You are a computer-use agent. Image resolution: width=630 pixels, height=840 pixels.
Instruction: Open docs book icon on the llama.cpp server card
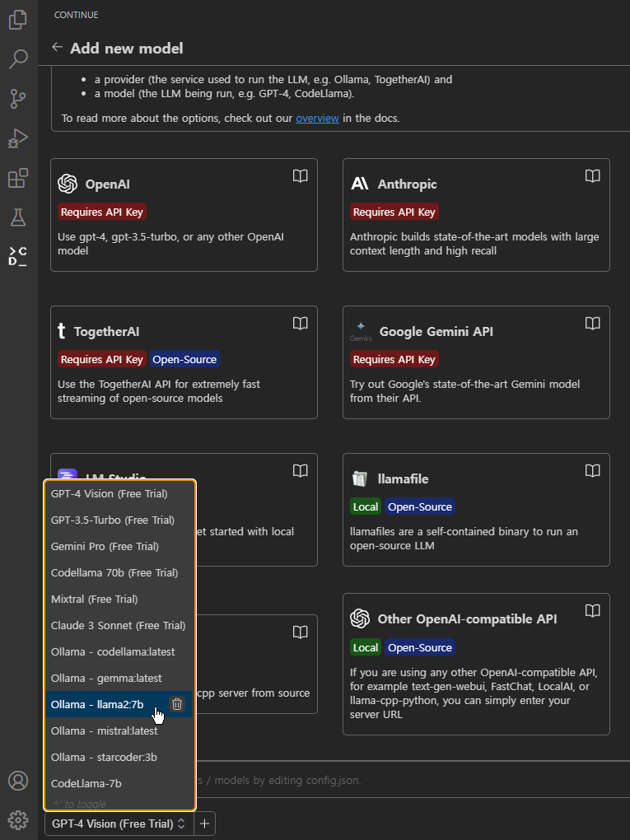pyautogui.click(x=300, y=632)
